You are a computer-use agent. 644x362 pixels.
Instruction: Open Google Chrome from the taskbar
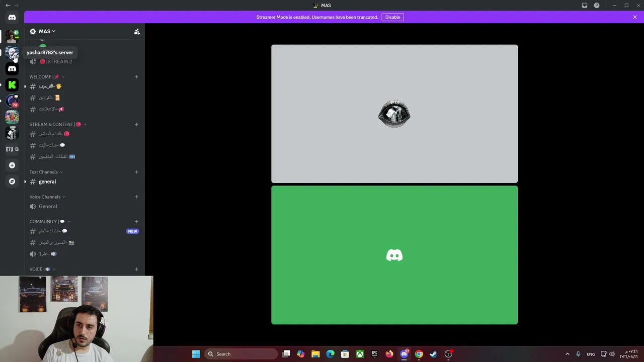(x=419, y=354)
